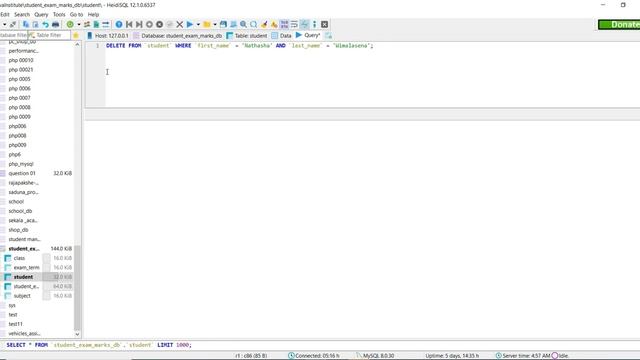Jump to last row icon
This screenshot has height=360, width=640.
click(139, 24)
